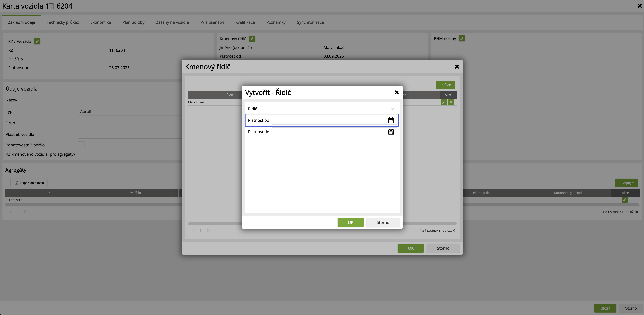The height and width of the screenshot is (315, 644).
Task: Click edit pencil next to RZ / Ev. číslo
Action: (x=37, y=41)
